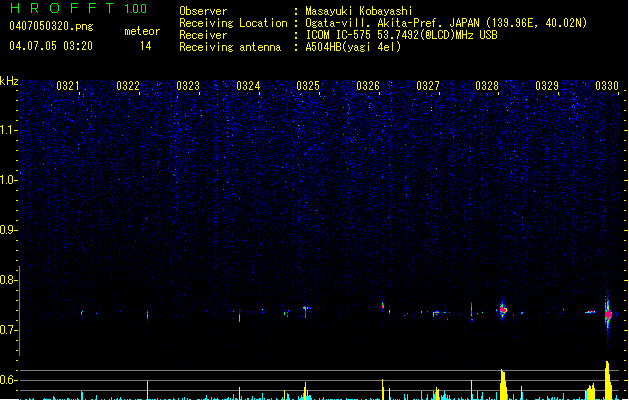Click the 0.9 kHz frequency axis label

point(8,230)
